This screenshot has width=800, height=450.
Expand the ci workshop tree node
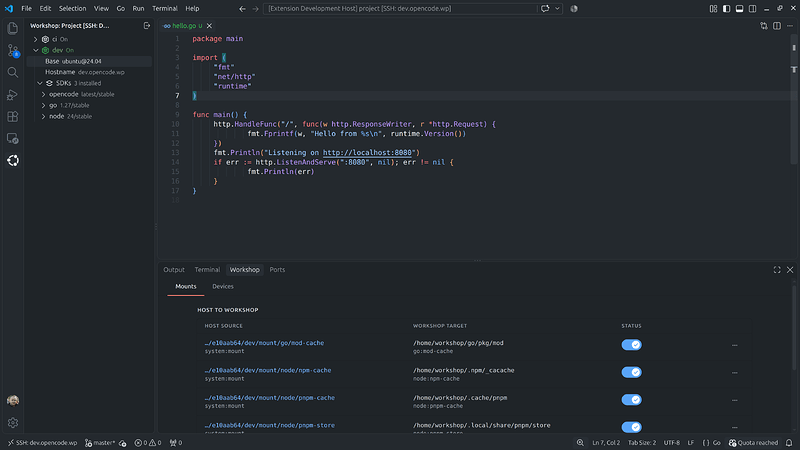[36, 39]
